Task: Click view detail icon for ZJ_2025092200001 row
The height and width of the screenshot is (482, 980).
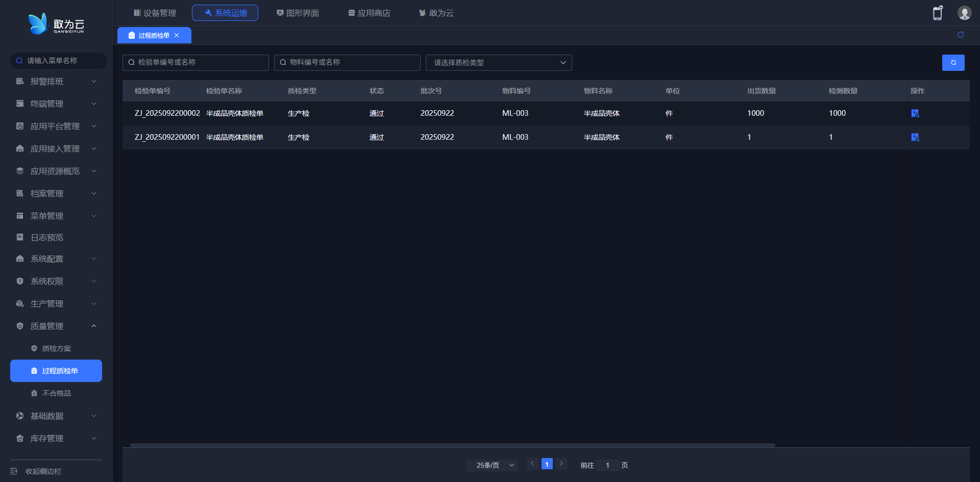Action: tap(915, 137)
